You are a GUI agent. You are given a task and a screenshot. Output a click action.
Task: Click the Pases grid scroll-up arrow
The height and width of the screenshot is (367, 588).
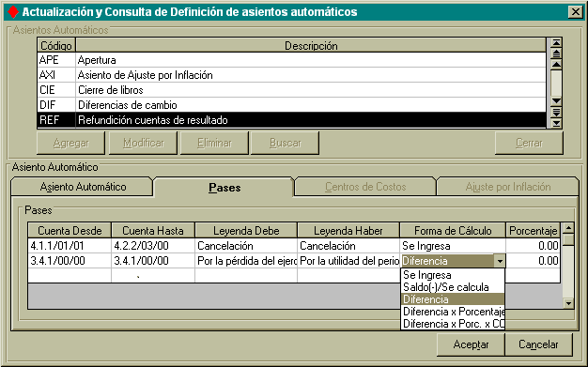569,227
